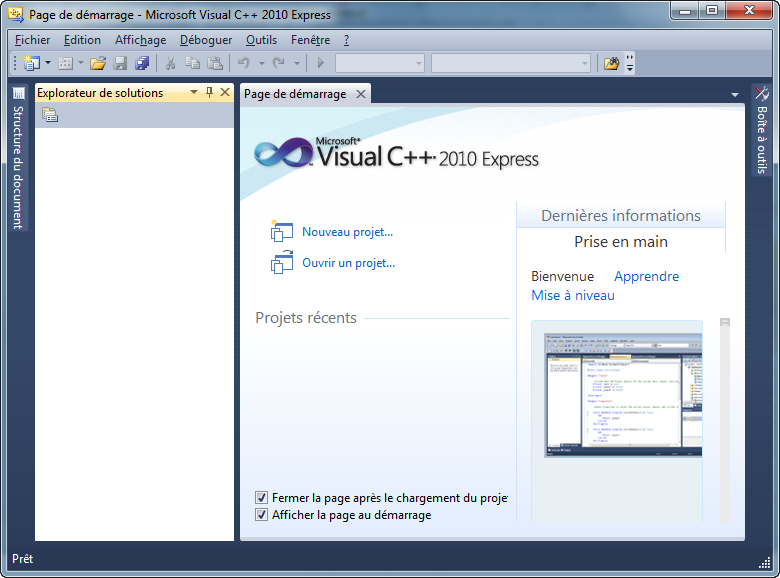This screenshot has height=578, width=780.
Task: Open the Affichage menu
Action: pos(140,40)
